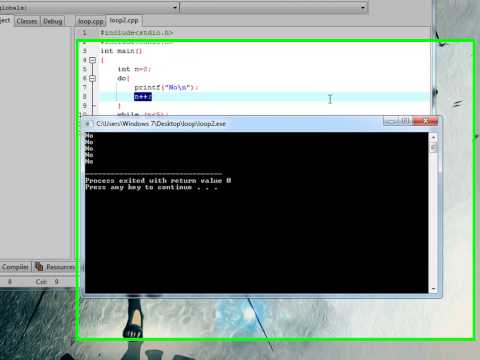Click the printf("No\n") code line
The width and height of the screenshot is (480, 360).
[166, 87]
